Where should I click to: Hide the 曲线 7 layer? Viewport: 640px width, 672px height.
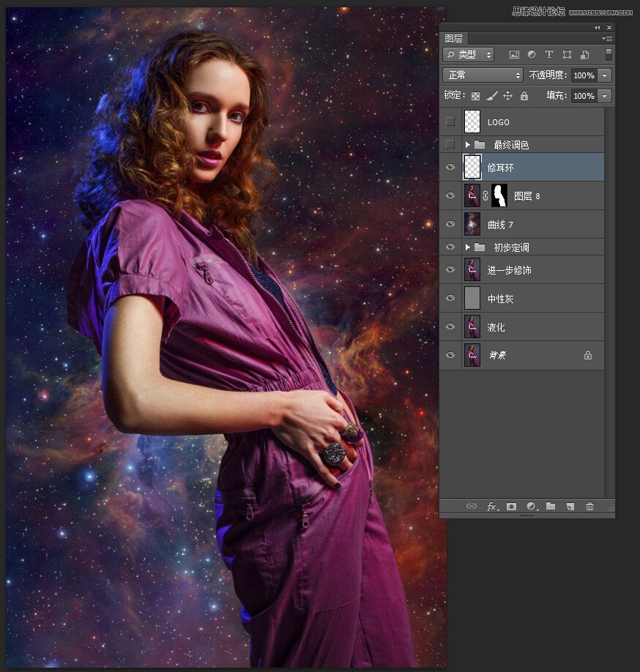coord(450,225)
